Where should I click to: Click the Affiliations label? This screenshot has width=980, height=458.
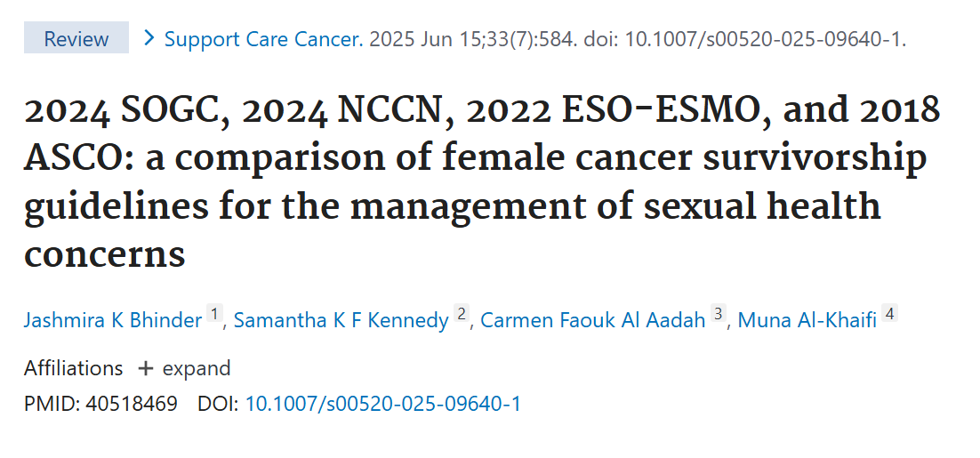73,368
